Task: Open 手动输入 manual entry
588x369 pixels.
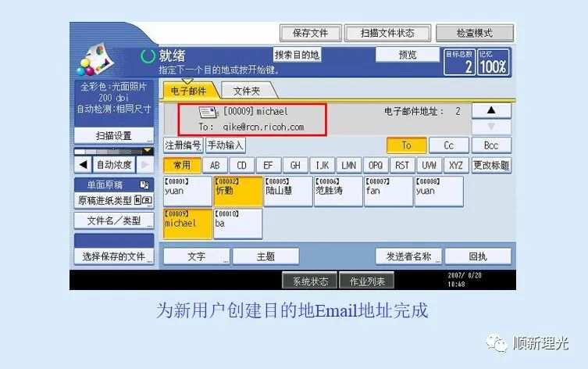Action: tap(226, 145)
